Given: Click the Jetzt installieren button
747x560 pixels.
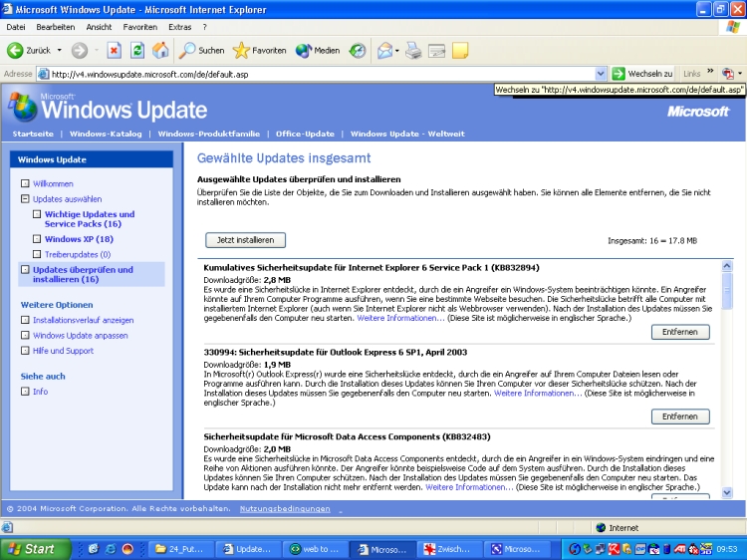Looking at the screenshot, I should [245, 240].
